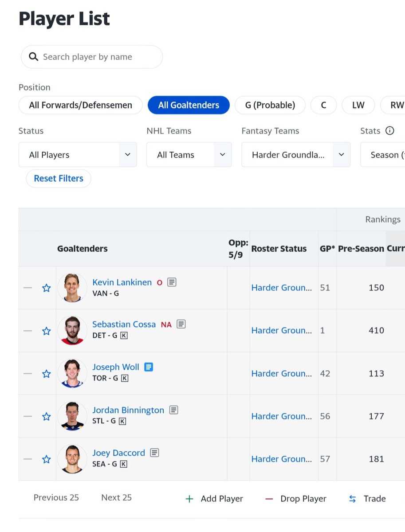The image size is (405, 532).
Task: Click the Stats info circle icon
Action: [389, 131]
